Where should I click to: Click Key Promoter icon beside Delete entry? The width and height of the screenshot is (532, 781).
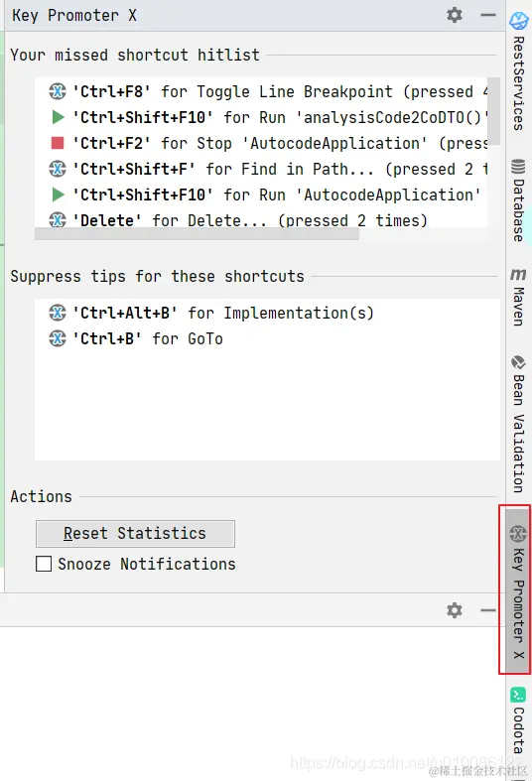click(x=58, y=219)
